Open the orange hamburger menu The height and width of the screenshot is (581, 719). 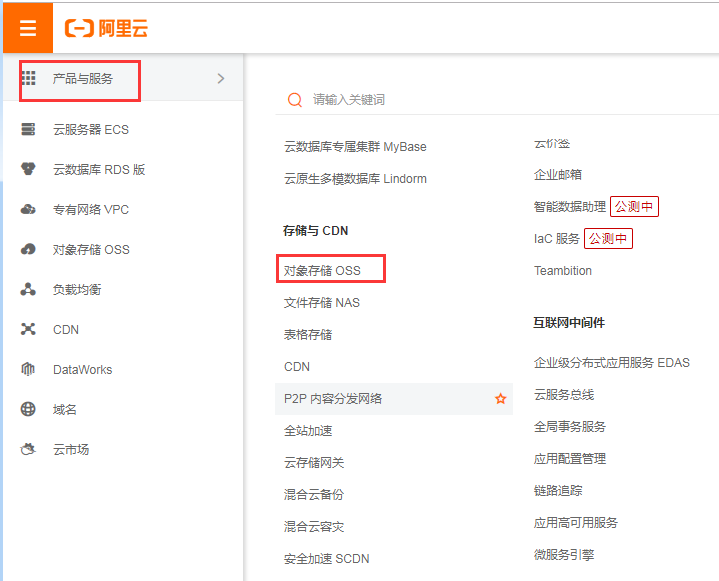[28, 28]
